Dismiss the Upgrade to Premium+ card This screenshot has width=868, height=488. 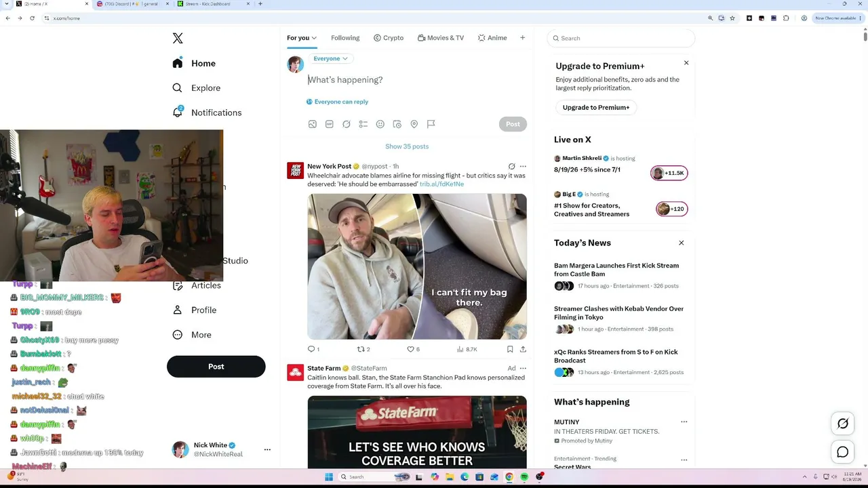(x=686, y=63)
